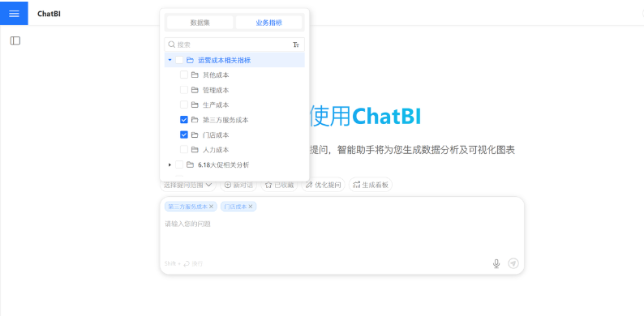Viewport: 644px width, 316px height.
Task: Toggle the sidebar panel icon
Action: pos(15,41)
